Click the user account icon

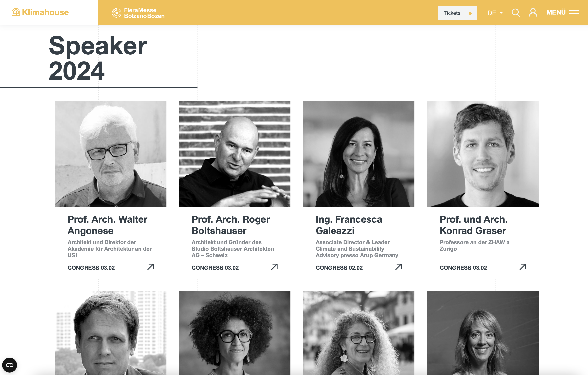(533, 13)
